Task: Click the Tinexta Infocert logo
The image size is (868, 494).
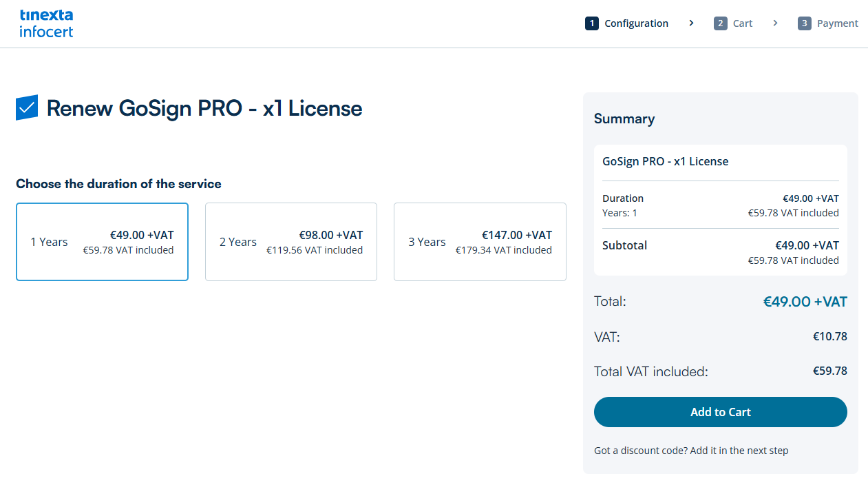Action: (x=46, y=23)
